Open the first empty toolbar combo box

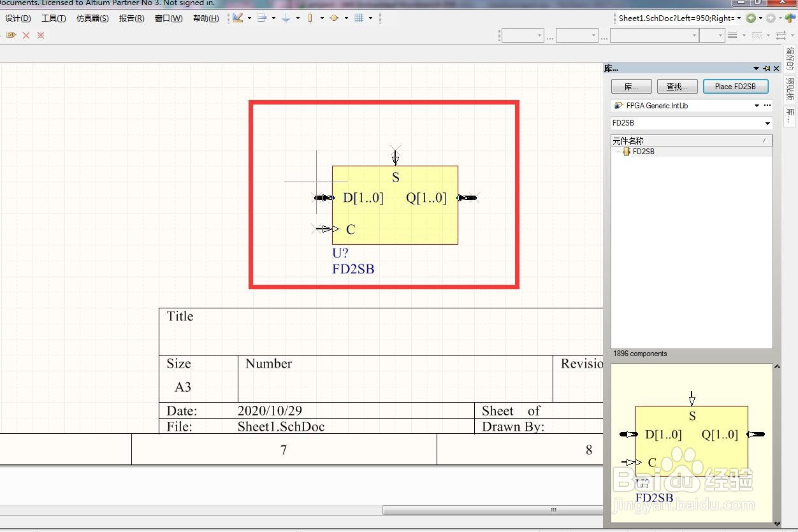pos(523,36)
